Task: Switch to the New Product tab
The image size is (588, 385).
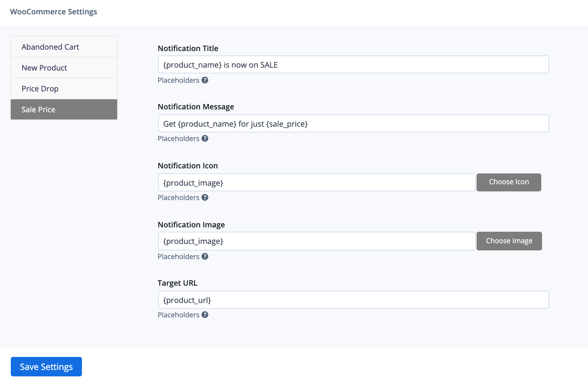Action: [64, 68]
